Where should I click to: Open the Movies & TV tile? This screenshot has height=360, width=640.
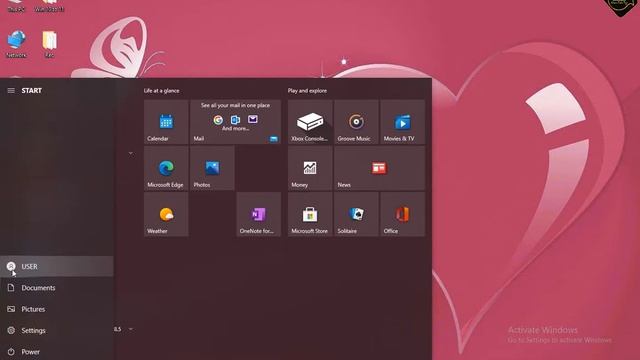pos(402,122)
